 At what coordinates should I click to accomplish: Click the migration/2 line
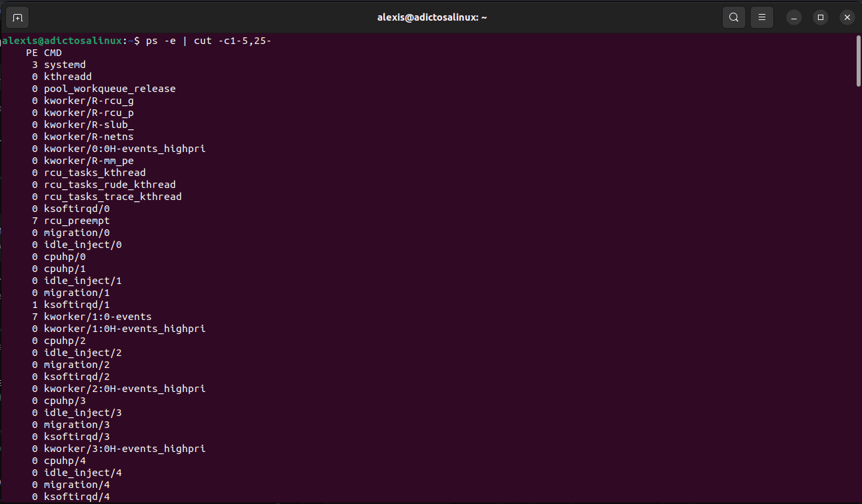coord(71,365)
